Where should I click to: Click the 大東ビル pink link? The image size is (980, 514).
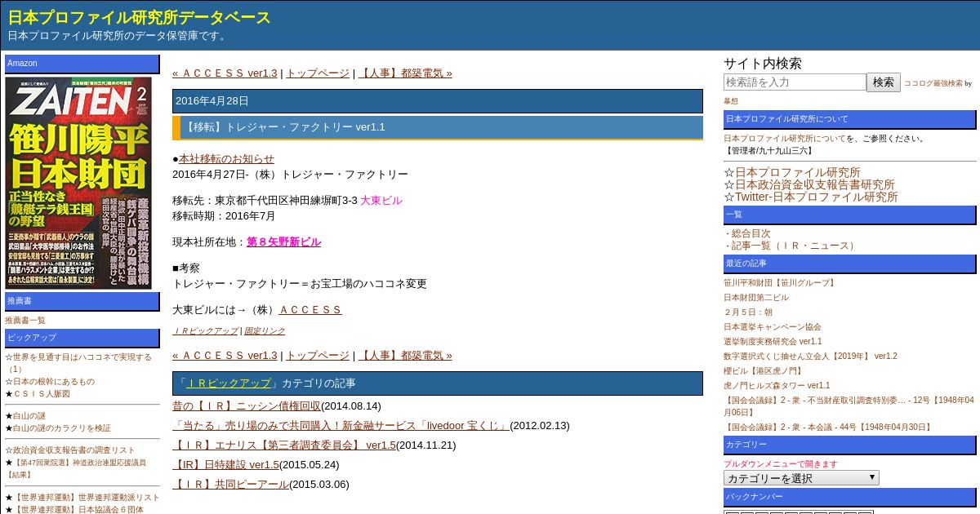click(381, 200)
